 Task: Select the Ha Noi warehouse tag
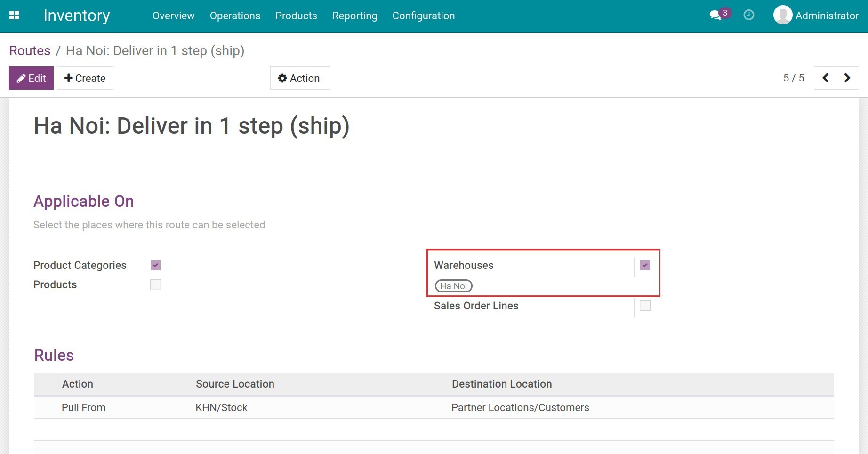(453, 286)
